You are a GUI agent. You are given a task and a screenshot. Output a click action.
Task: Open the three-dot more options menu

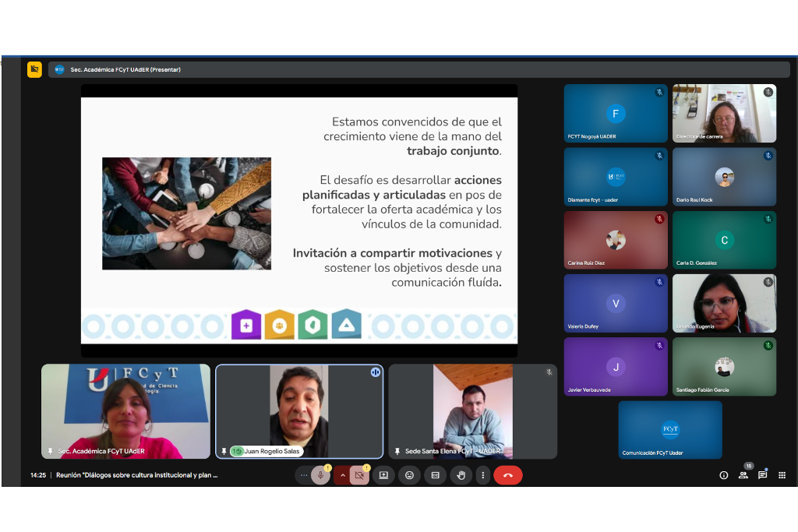tap(483, 475)
